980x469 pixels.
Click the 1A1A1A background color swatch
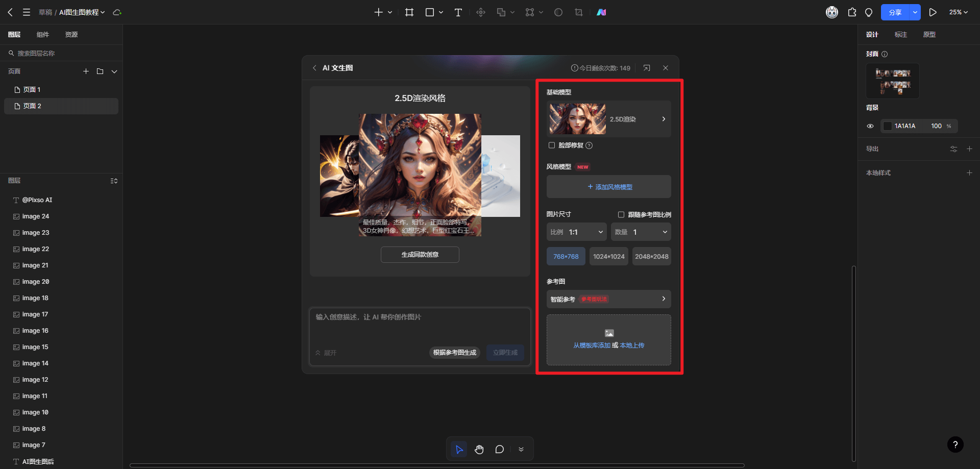888,126
